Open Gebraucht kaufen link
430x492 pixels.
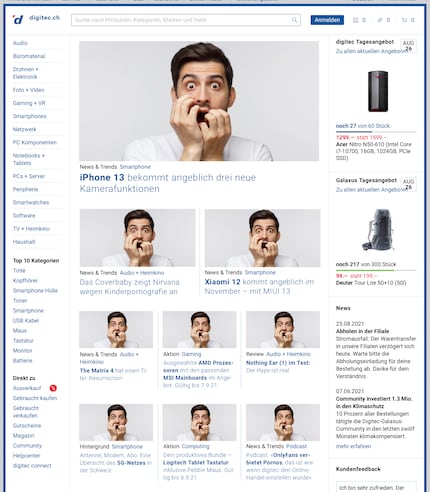35,398
